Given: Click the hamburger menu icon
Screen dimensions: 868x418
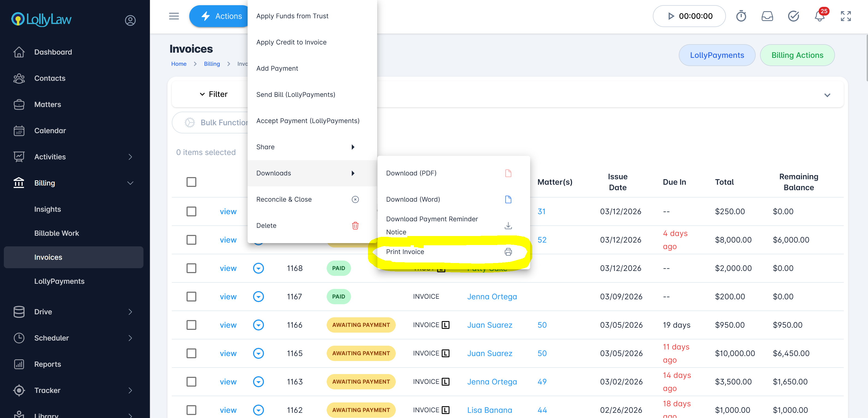Looking at the screenshot, I should [174, 16].
